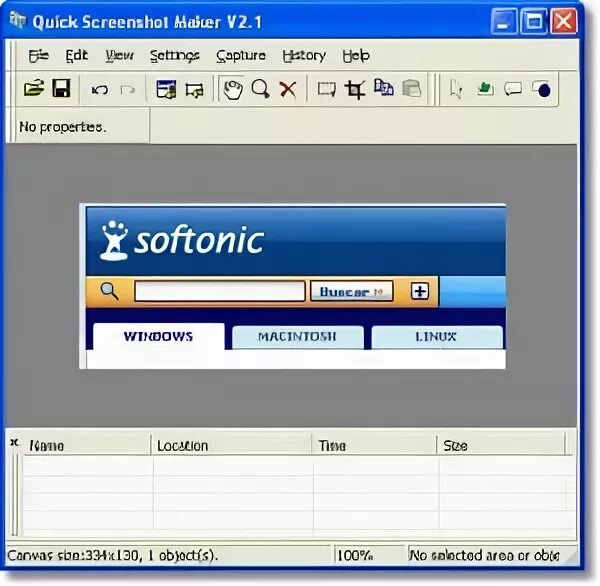Minimize the Quick Screenshot Maker window

point(504,21)
